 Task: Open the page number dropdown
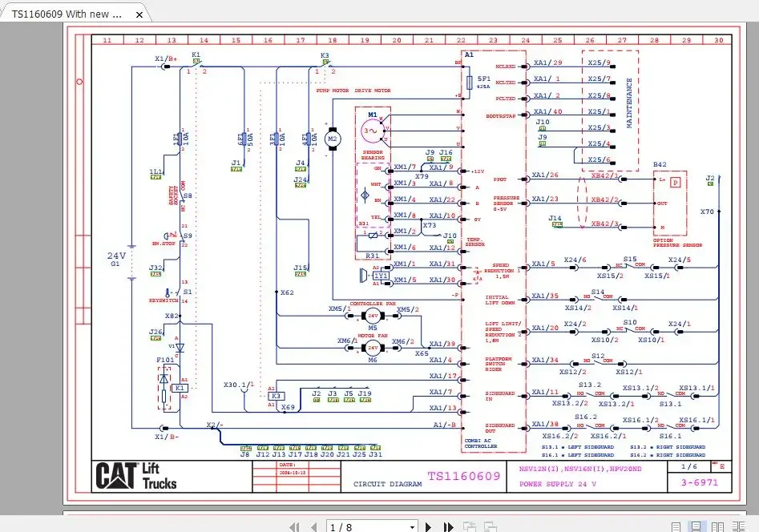tap(414, 526)
